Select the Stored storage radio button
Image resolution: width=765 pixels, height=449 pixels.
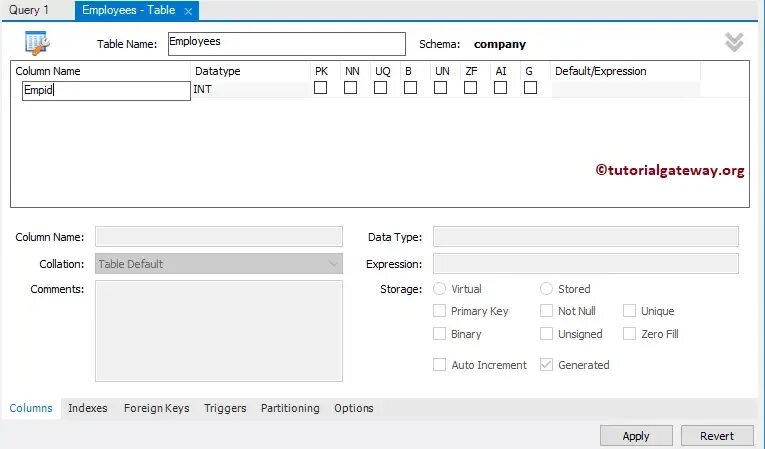click(546, 289)
